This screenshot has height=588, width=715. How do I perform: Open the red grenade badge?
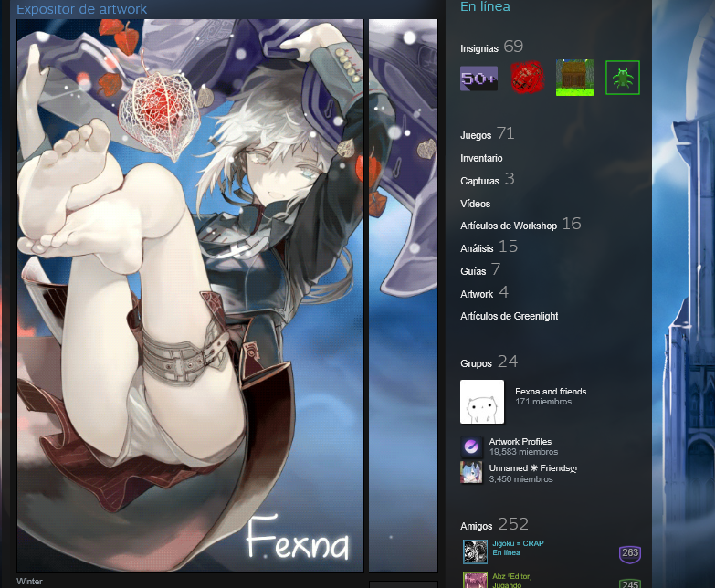tap(527, 78)
